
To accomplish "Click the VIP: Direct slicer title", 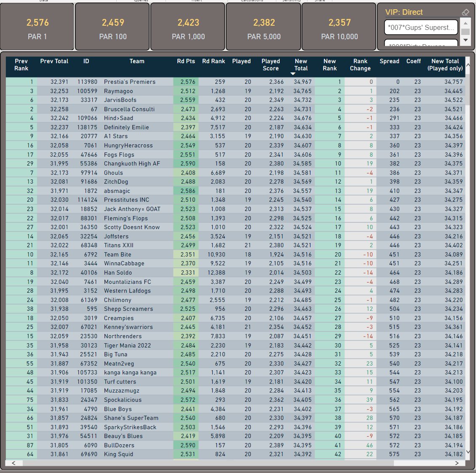I will point(404,12).
